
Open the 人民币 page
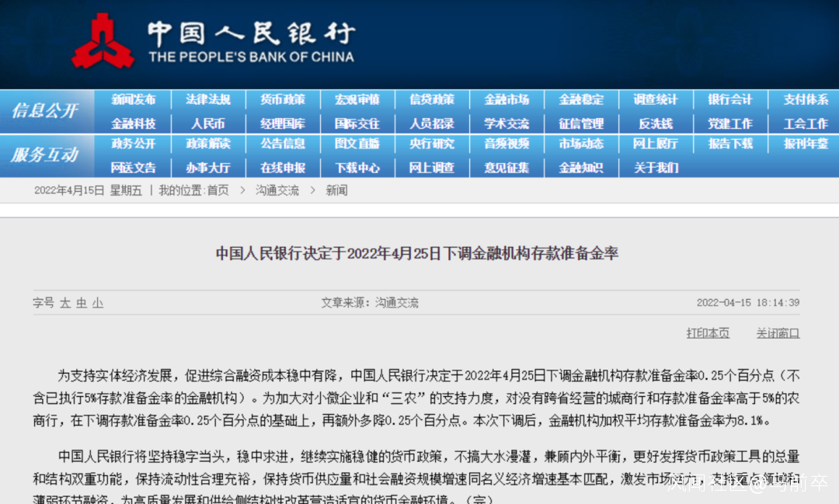(208, 124)
